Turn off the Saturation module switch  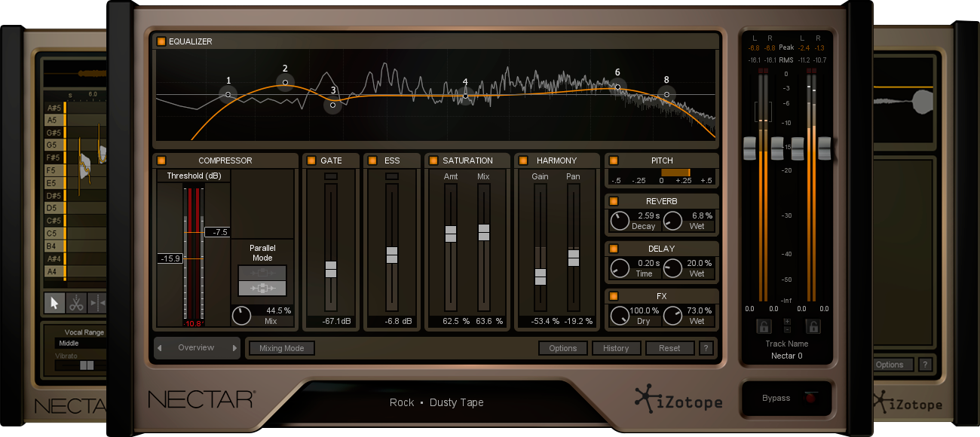(x=433, y=160)
